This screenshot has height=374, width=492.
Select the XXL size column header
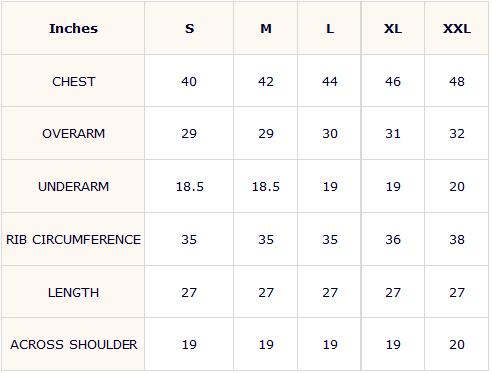(x=457, y=29)
